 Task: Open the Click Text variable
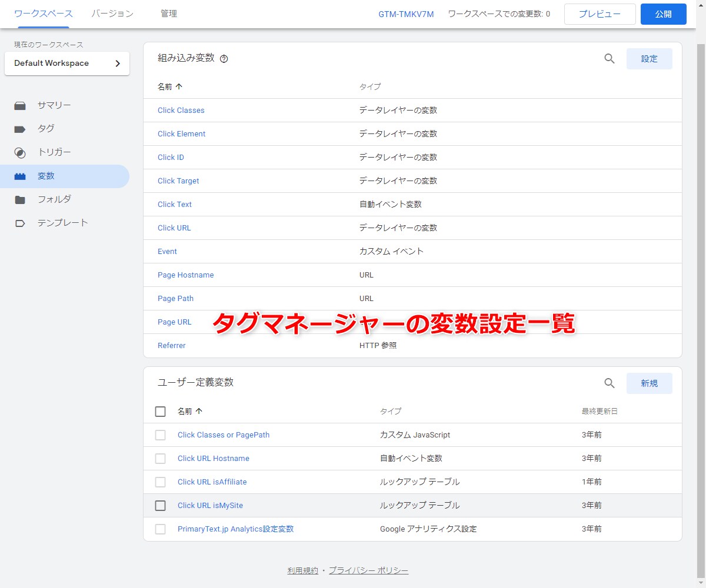(x=175, y=205)
